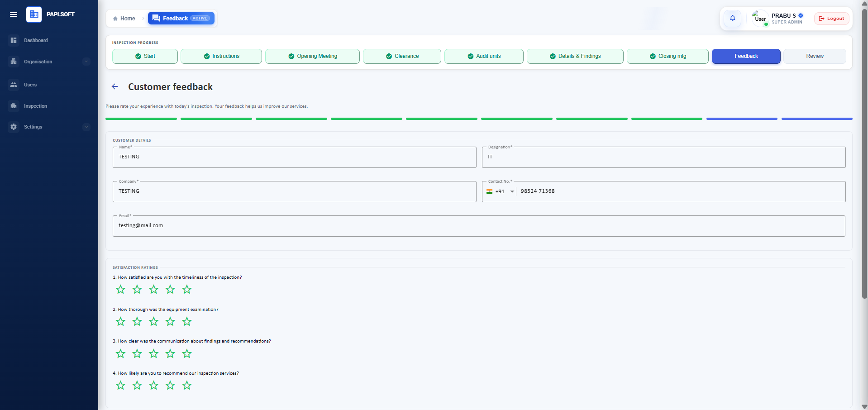868x410 pixels.
Task: Rate equipment examination three stars
Action: tap(154, 322)
